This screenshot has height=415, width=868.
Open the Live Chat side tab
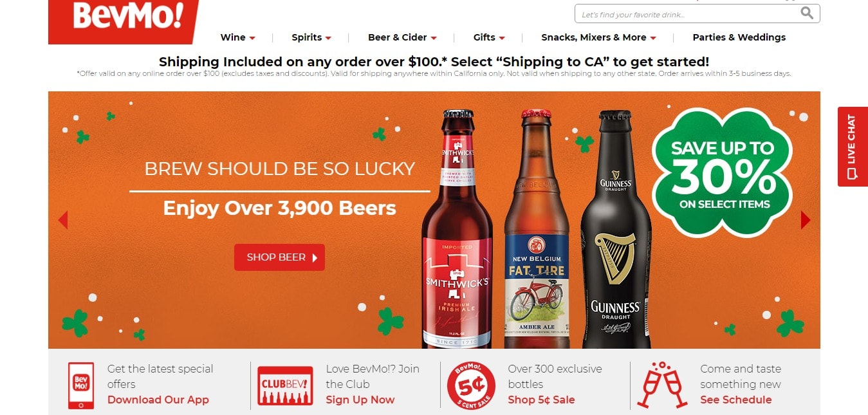tap(853, 147)
